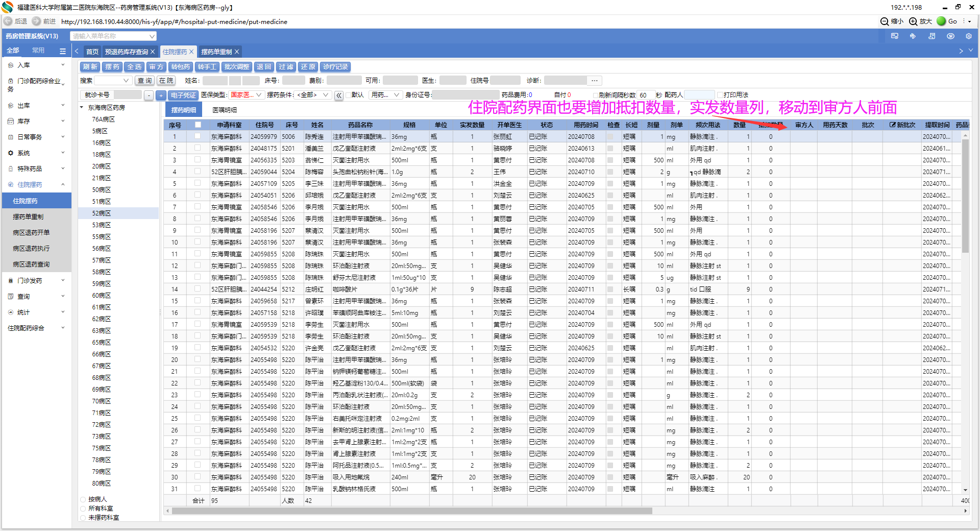Enable the 刷新间隔秒数 checkbox
The height and width of the screenshot is (531, 980).
[x=595, y=95]
